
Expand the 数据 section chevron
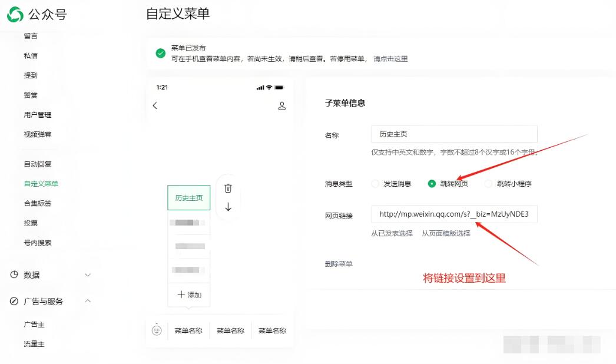88,275
